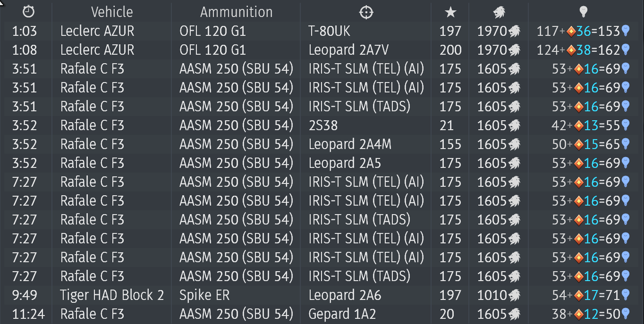Click the Vehicle column header
This screenshot has width=644, height=324.
click(x=112, y=12)
